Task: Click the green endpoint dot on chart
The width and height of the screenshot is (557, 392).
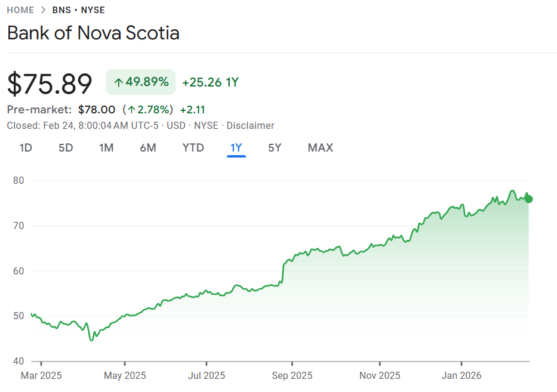Action: 529,199
